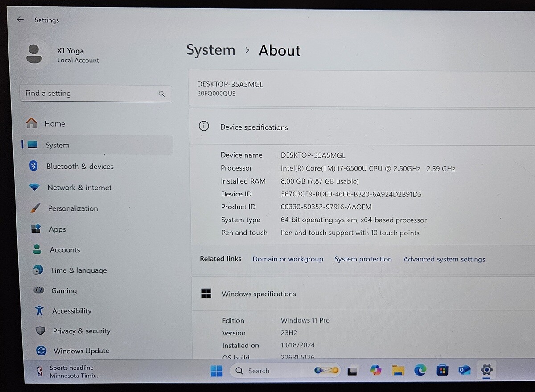Focus the Find a setting search field
This screenshot has width=535, height=392.
(x=95, y=94)
